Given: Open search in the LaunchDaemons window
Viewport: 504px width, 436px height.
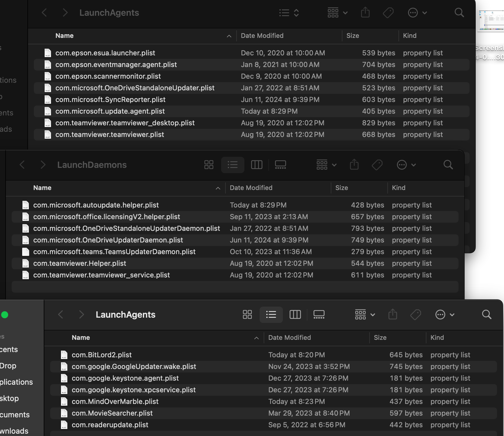Looking at the screenshot, I should pos(448,165).
